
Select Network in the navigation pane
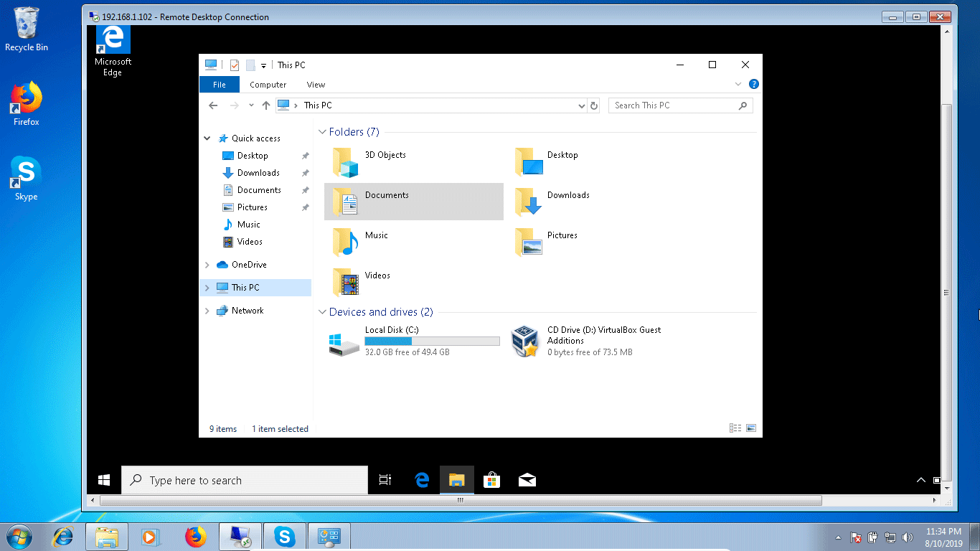[248, 311]
